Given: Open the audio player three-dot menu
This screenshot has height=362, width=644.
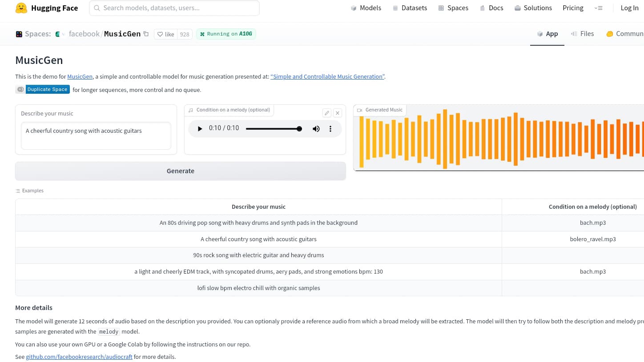Looking at the screenshot, I should point(330,128).
